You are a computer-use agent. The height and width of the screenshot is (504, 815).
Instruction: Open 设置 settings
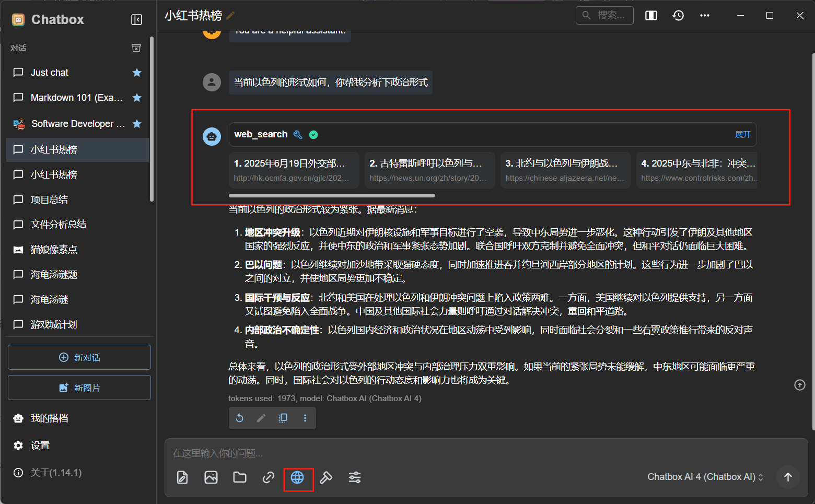pos(78,446)
